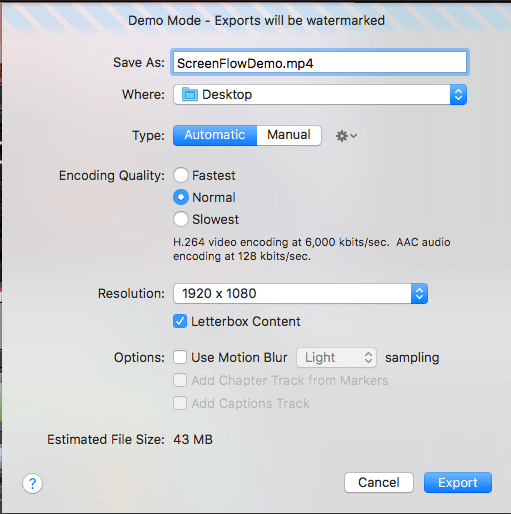Select Normal encoding quality

point(181,197)
